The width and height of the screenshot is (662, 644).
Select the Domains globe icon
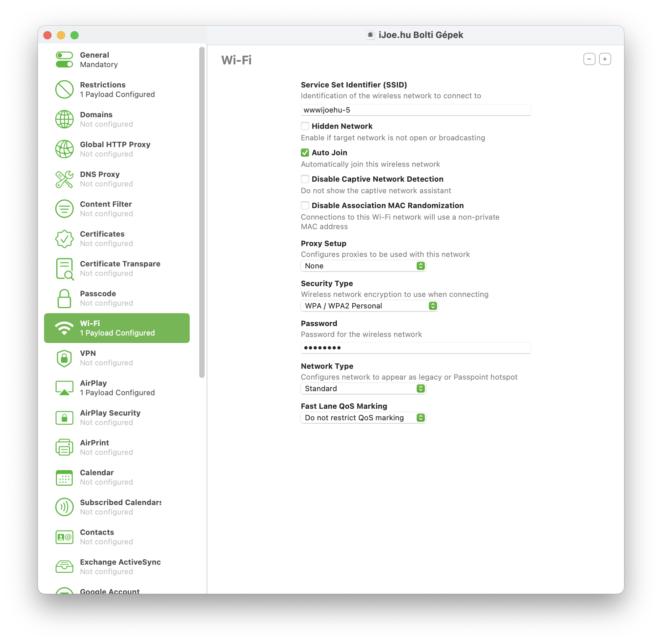[x=64, y=119]
